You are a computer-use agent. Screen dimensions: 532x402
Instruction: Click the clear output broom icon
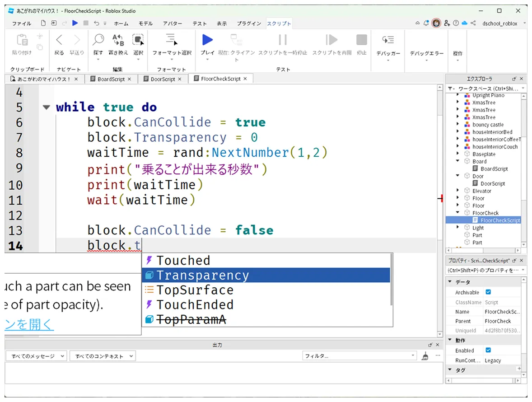425,356
